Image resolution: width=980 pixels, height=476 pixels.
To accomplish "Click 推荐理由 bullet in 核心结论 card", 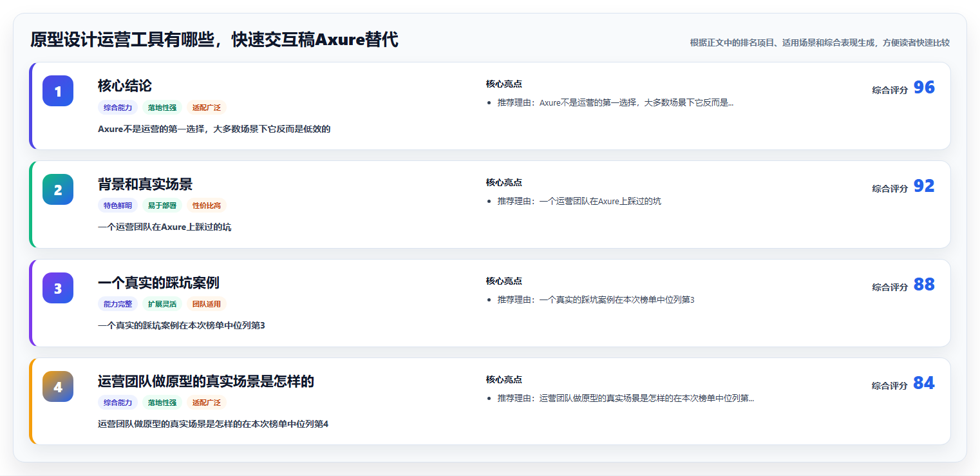I will click(616, 102).
